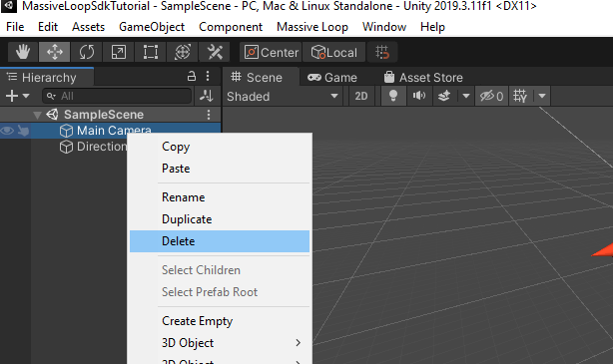The height and width of the screenshot is (364, 613).
Task: Open the Shaded draw mode dropdown
Action: pos(283,96)
